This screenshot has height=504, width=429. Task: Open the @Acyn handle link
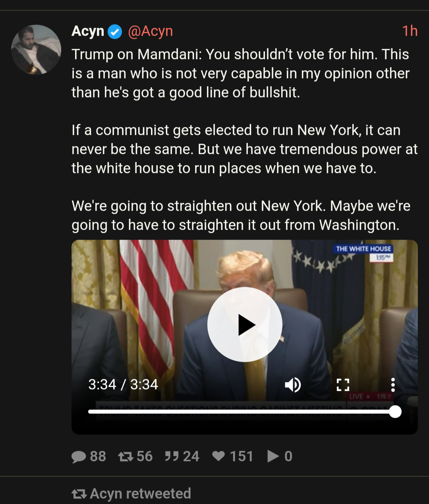pos(151,31)
